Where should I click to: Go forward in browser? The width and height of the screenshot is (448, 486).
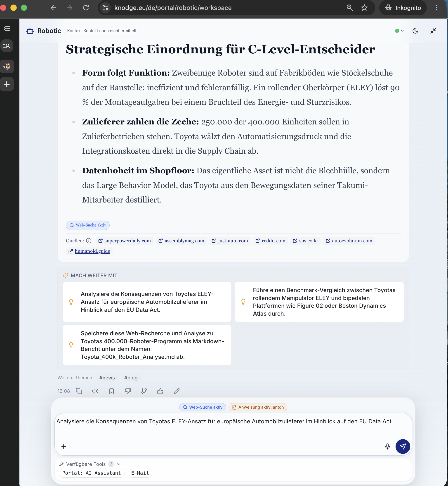coord(70,8)
